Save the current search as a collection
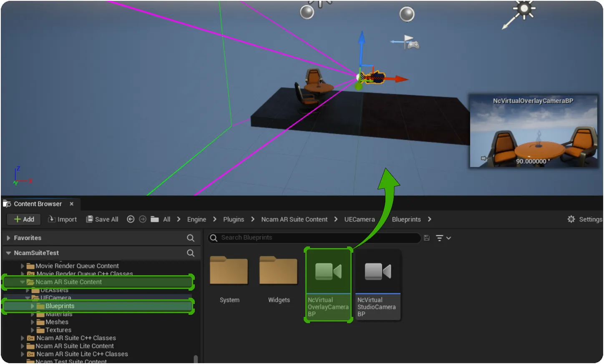Screen dimensions: 604x364 tap(427, 238)
